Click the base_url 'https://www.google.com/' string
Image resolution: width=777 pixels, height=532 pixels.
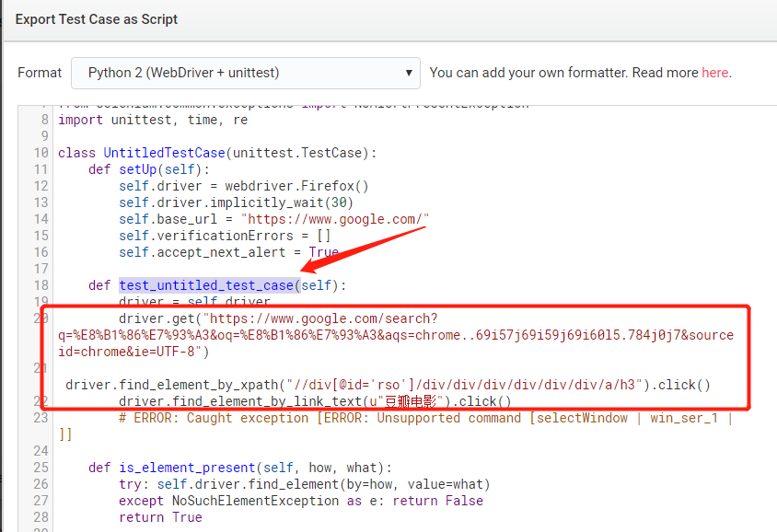click(335, 219)
